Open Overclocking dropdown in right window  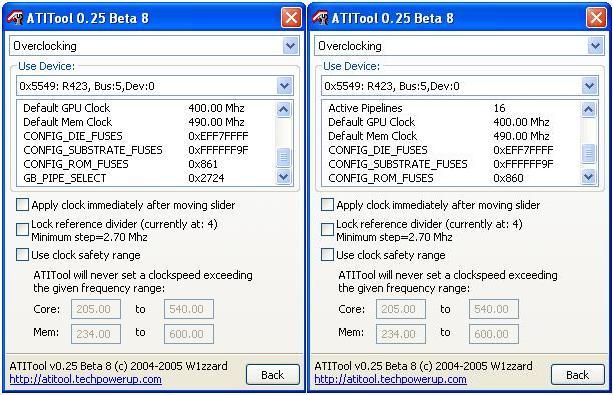pos(595,46)
